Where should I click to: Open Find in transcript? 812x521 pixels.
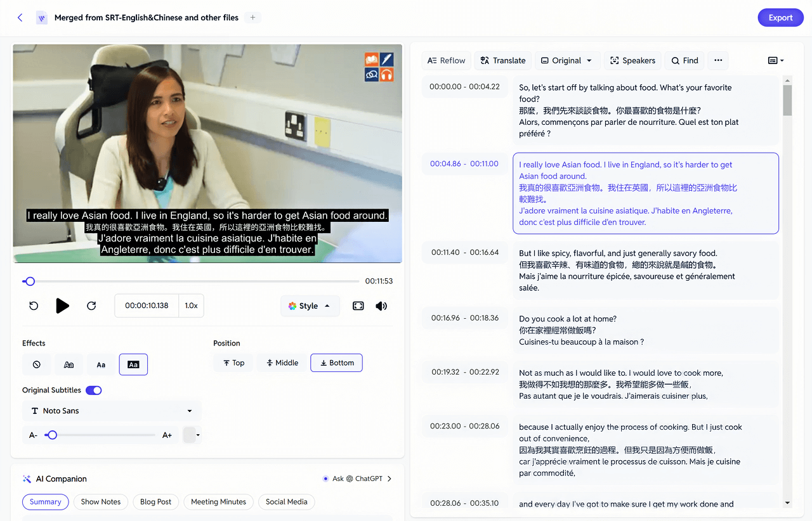685,60
